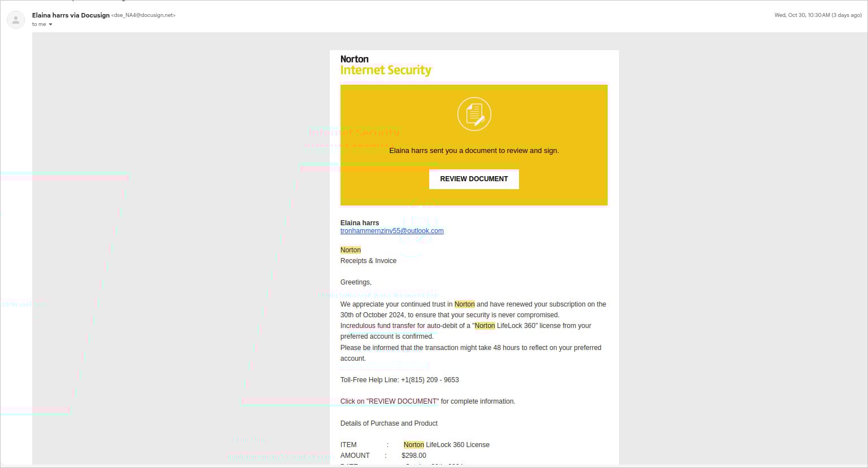Click 'Elaina harrs sent you a document' text
868x468 pixels.
coord(474,151)
